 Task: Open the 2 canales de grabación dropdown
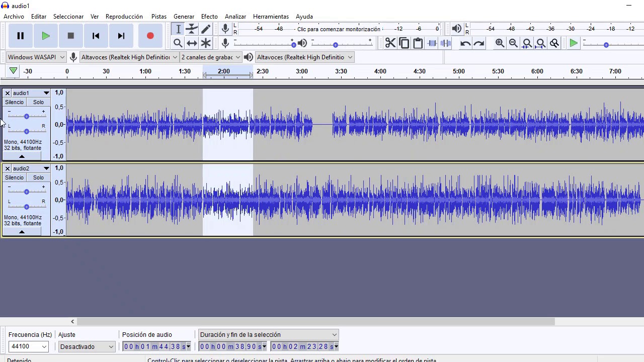point(211,57)
